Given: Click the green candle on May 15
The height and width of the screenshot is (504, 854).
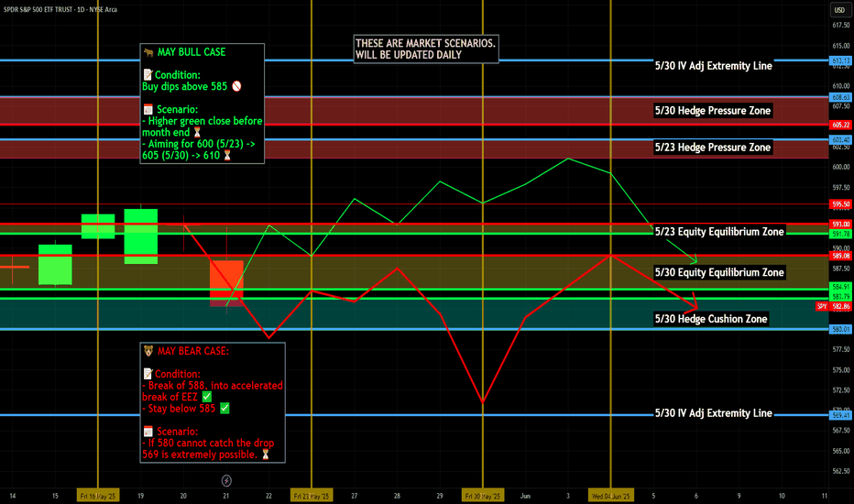Looking at the screenshot, I should (x=55, y=264).
